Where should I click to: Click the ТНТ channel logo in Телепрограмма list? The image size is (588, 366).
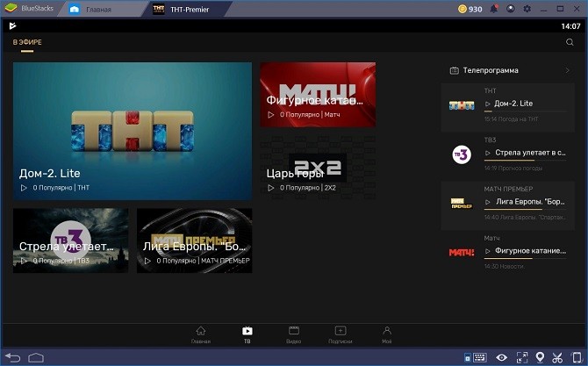coord(462,105)
